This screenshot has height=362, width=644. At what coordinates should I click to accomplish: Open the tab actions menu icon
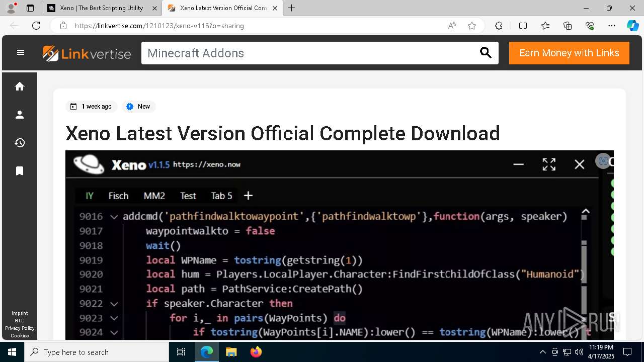[x=30, y=8]
